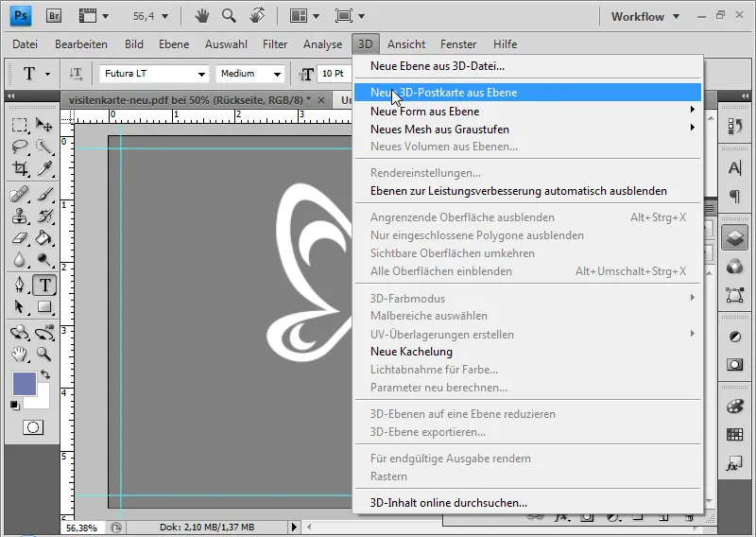Select the Paint Bucket tool

coord(43,238)
